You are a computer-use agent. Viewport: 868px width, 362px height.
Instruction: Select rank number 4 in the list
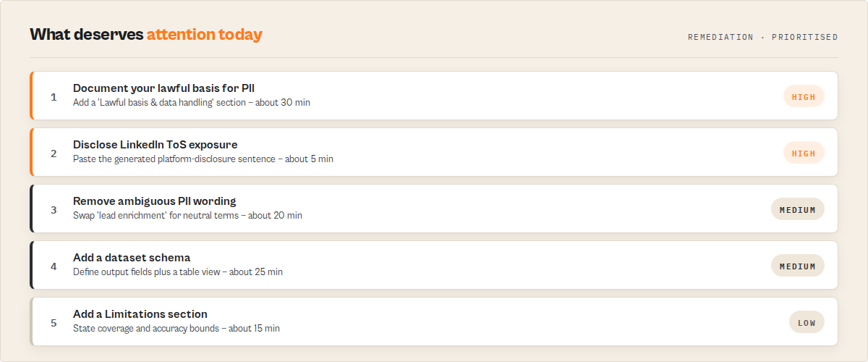pos(54,266)
